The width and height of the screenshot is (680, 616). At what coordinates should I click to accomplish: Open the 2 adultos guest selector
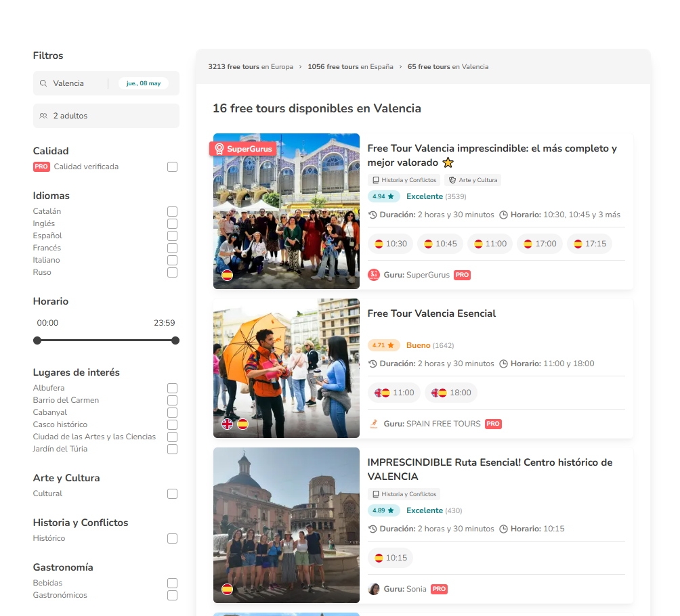coord(106,116)
